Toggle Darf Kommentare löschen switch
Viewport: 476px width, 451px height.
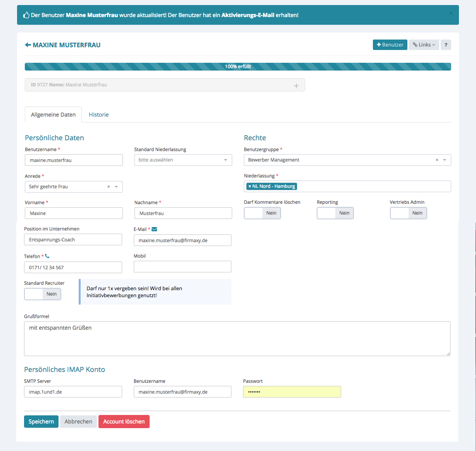click(x=262, y=213)
